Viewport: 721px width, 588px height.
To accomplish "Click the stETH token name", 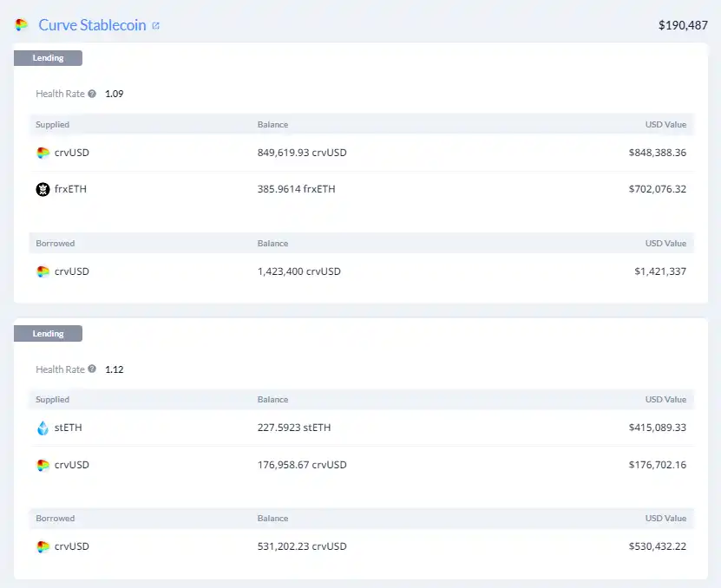I will point(68,428).
